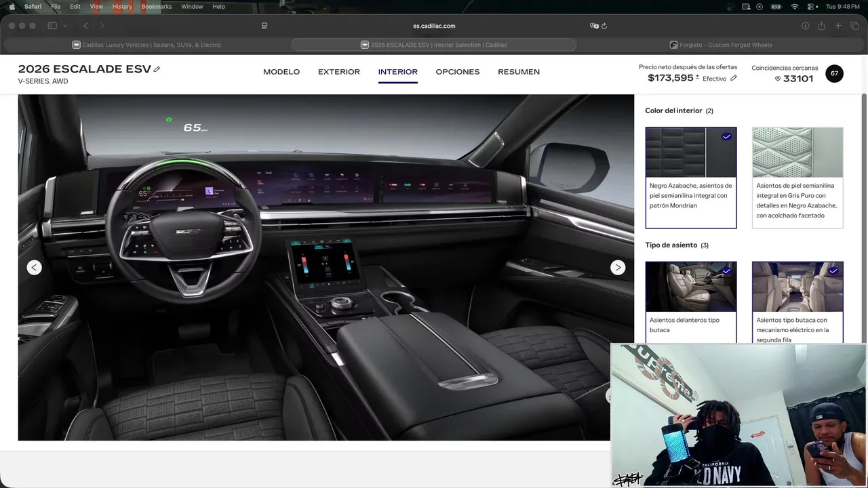Click the Coincidencias cercanas label
Screen dimensions: 868x488
[x=785, y=68]
